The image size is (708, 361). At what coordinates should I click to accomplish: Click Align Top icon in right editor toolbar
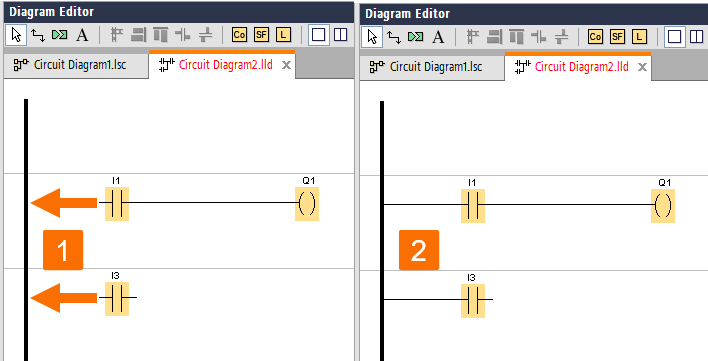click(x=517, y=37)
